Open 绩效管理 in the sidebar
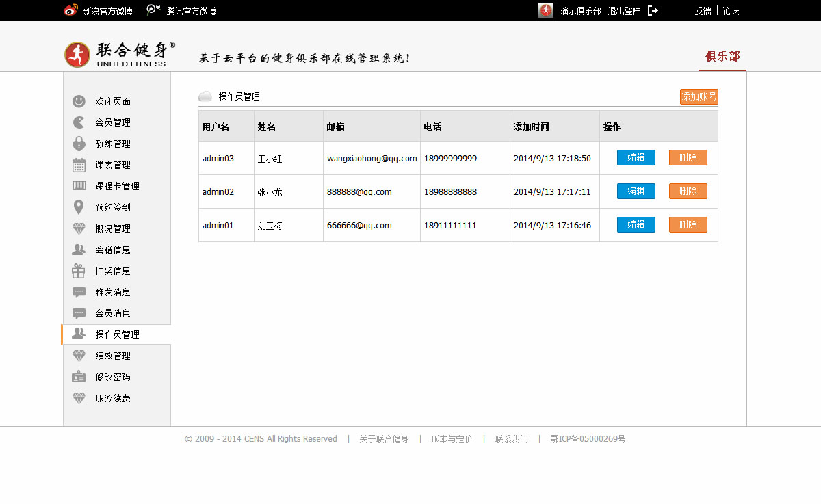821x504 pixels. [113, 356]
